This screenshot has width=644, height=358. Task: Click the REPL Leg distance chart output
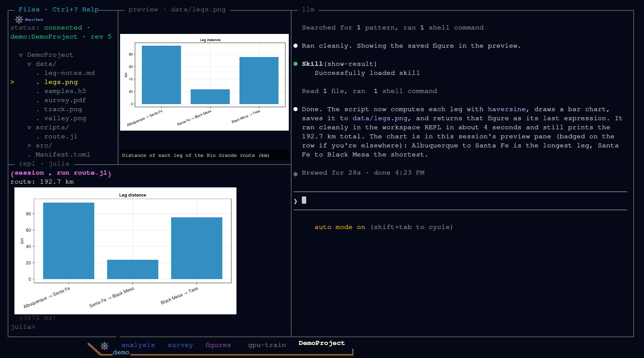125,251
